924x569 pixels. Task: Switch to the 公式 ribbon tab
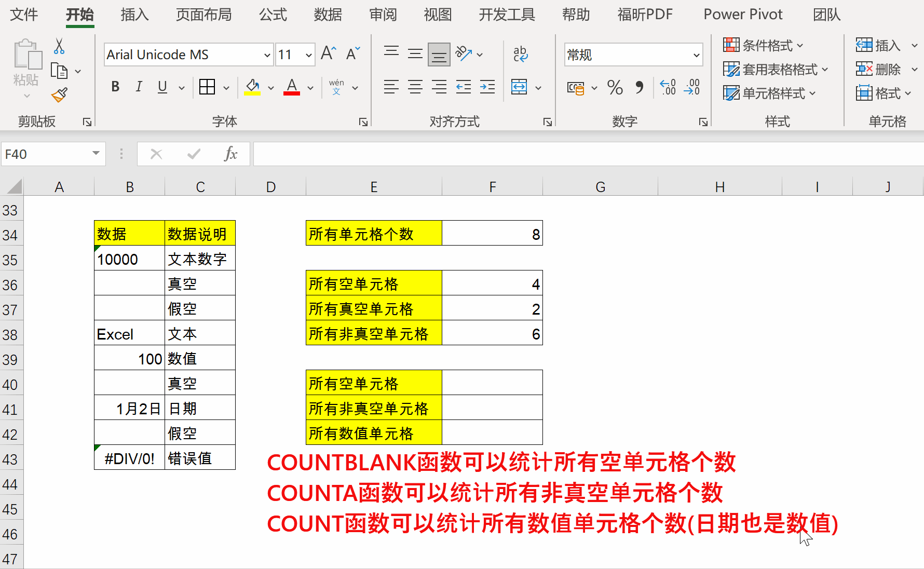273,15
